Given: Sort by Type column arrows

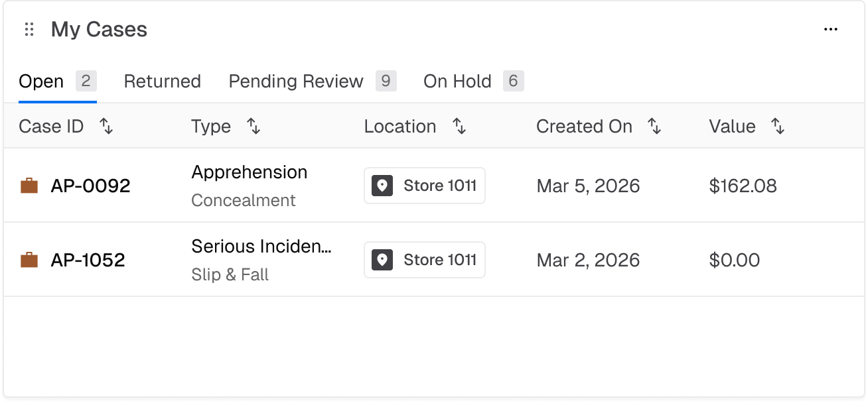Looking at the screenshot, I should pos(253,127).
